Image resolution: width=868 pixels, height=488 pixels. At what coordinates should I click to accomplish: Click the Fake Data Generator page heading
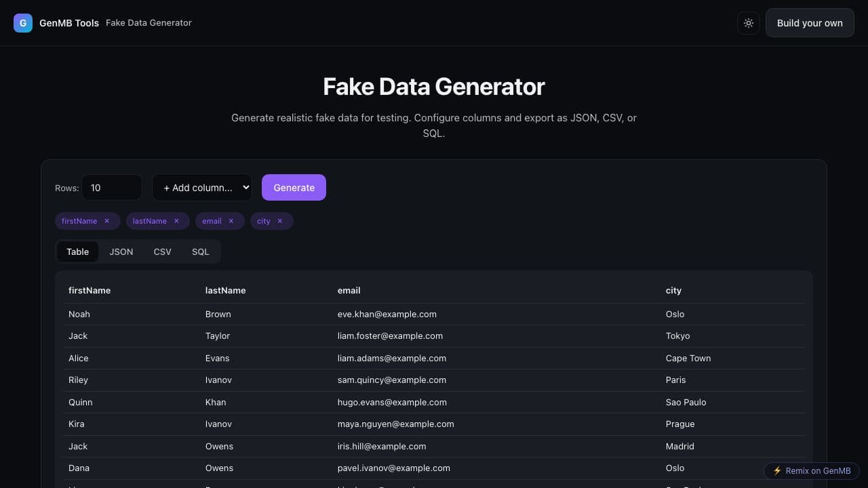pos(434,87)
